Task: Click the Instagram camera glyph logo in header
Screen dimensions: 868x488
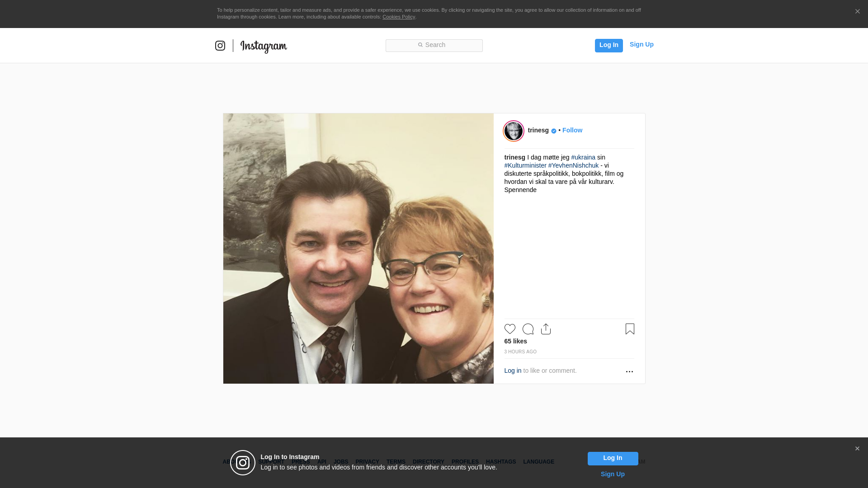Action: click(x=220, y=46)
